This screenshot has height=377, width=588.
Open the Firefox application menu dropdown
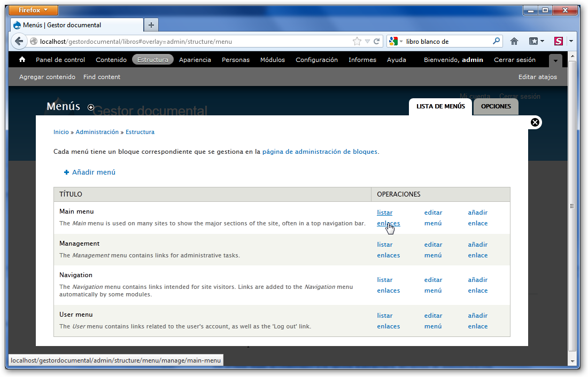pos(34,10)
